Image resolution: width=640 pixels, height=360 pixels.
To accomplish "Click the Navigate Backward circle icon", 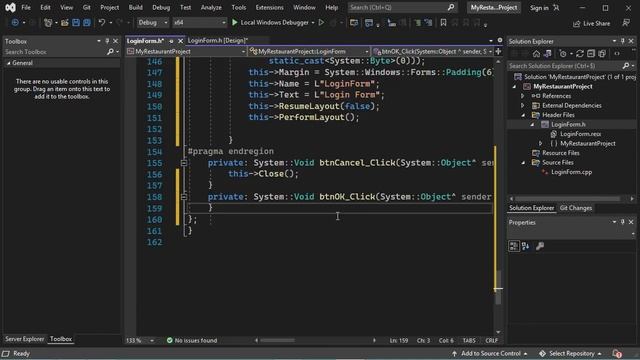I will tap(15, 23).
